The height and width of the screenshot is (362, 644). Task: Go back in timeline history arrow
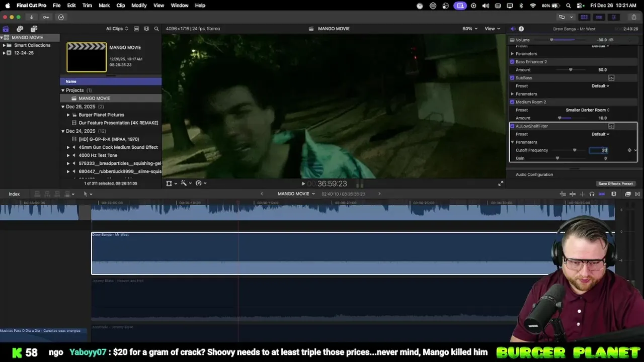pyautogui.click(x=261, y=194)
